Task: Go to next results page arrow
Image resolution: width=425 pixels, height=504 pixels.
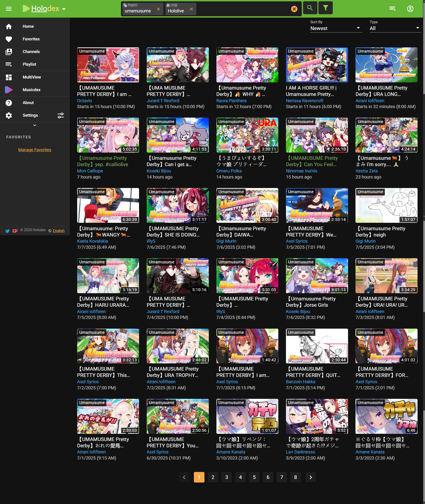Action: (311, 477)
